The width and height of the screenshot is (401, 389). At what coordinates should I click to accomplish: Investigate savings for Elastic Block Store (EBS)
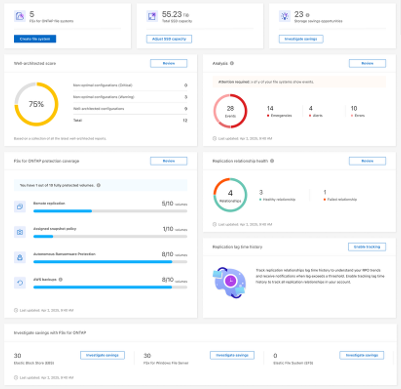tap(102, 355)
